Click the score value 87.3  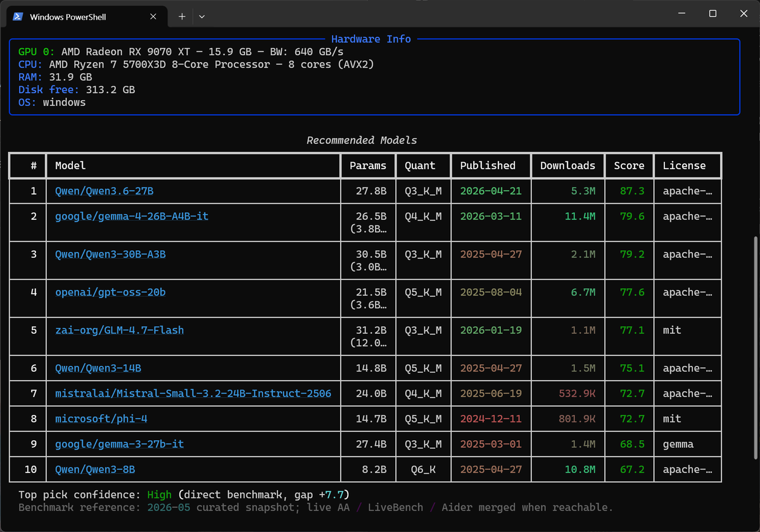coord(632,191)
